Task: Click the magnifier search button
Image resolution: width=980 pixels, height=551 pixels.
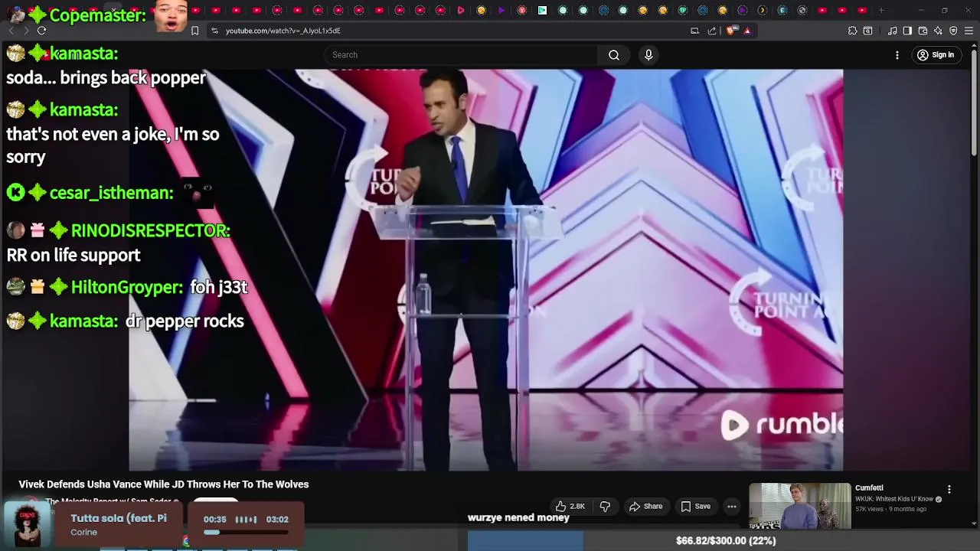Action: [614, 54]
